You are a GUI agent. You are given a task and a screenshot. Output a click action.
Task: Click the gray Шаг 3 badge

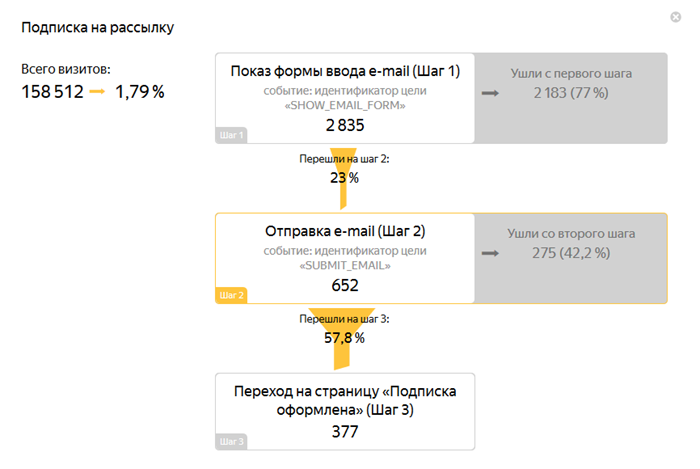tap(231, 442)
